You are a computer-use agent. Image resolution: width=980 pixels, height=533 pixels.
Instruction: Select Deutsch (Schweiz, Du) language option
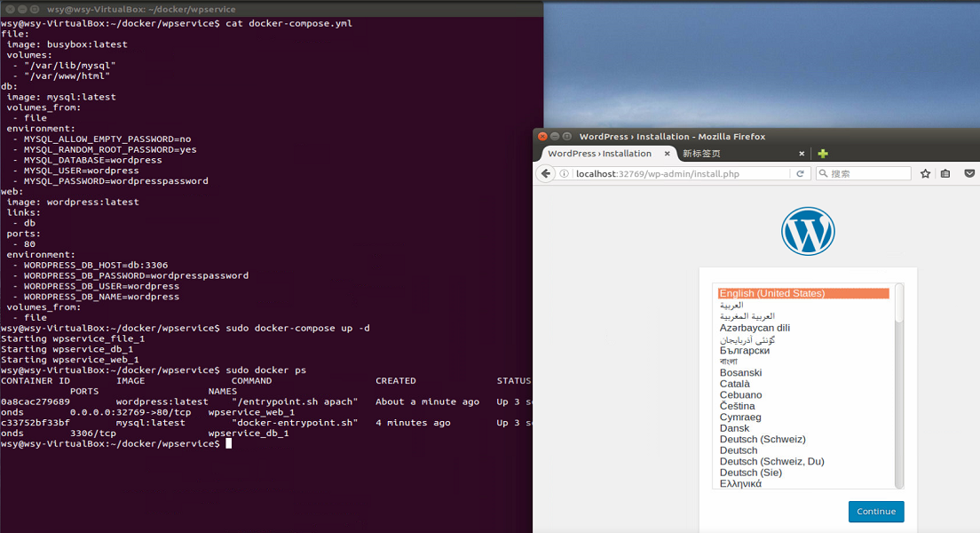[772, 462]
